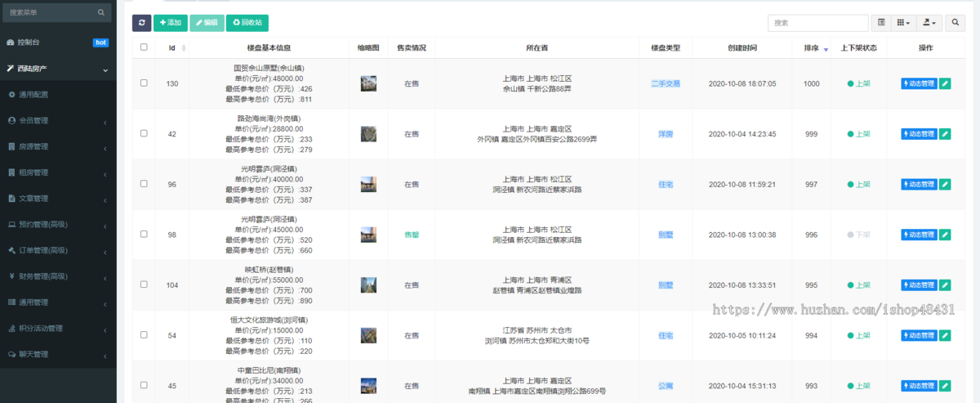Click 动态管理 button for row Id 98
Viewport: 980px width, 403px height.
[919, 235]
